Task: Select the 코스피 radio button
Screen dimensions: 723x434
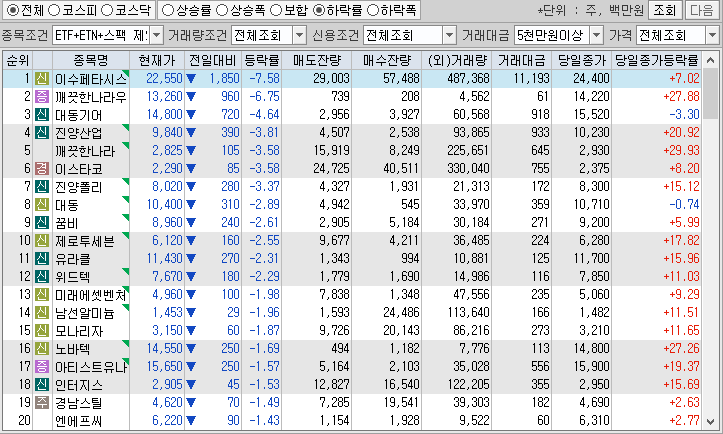Action: (x=54, y=10)
